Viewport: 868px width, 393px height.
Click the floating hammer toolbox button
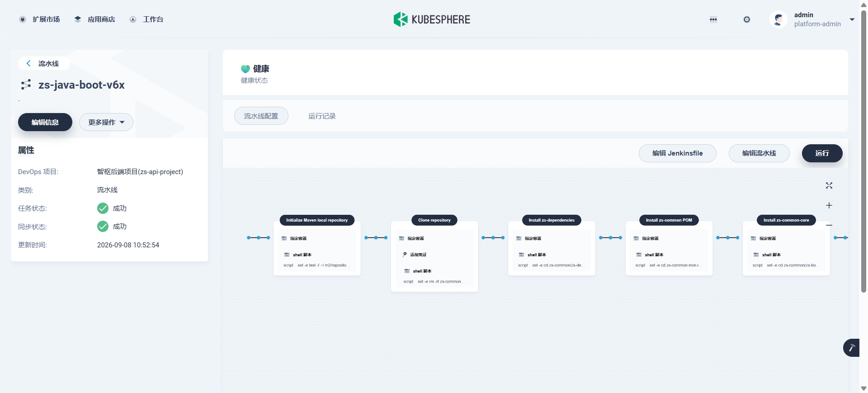pyautogui.click(x=852, y=348)
